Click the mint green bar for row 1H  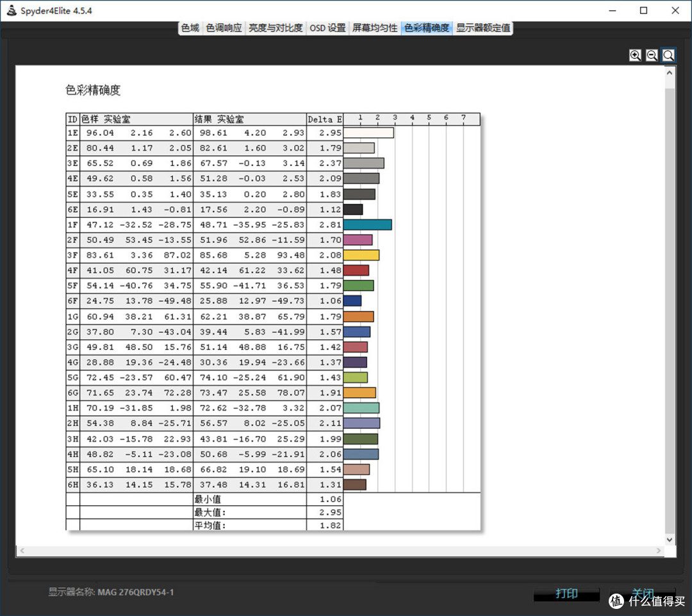tap(361, 408)
